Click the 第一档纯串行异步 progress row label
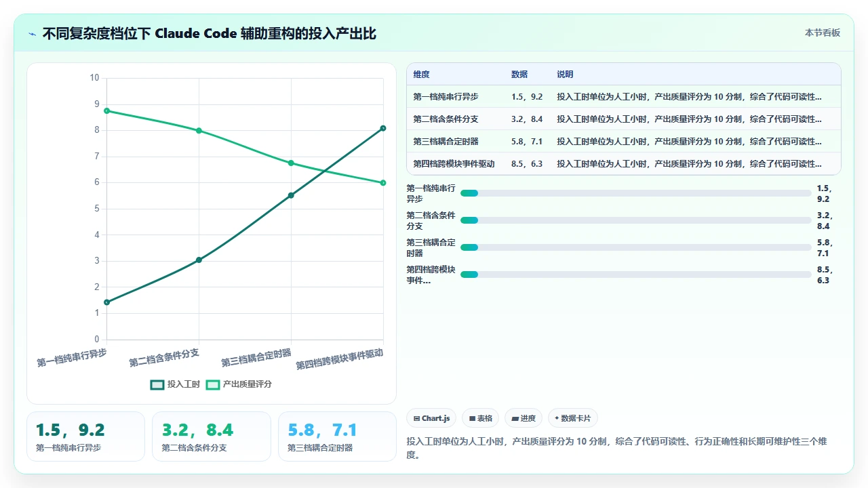The height and width of the screenshot is (488, 868). 431,194
